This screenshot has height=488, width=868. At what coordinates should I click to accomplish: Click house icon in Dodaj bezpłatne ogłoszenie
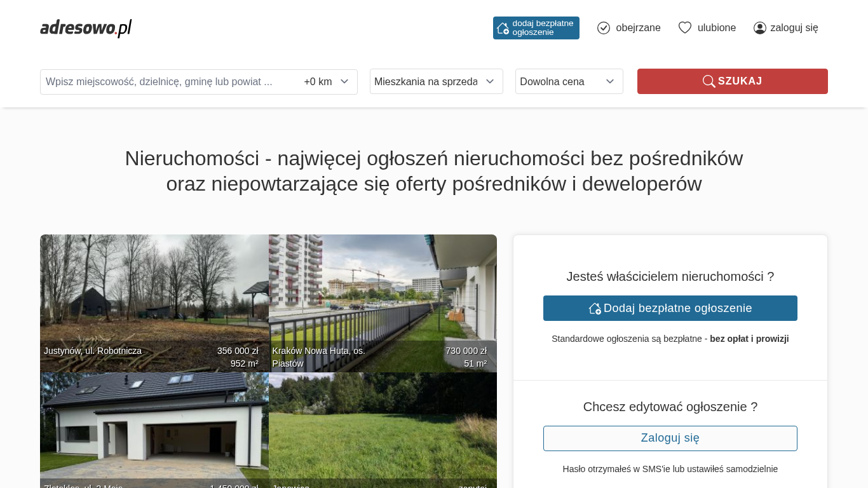point(595,308)
